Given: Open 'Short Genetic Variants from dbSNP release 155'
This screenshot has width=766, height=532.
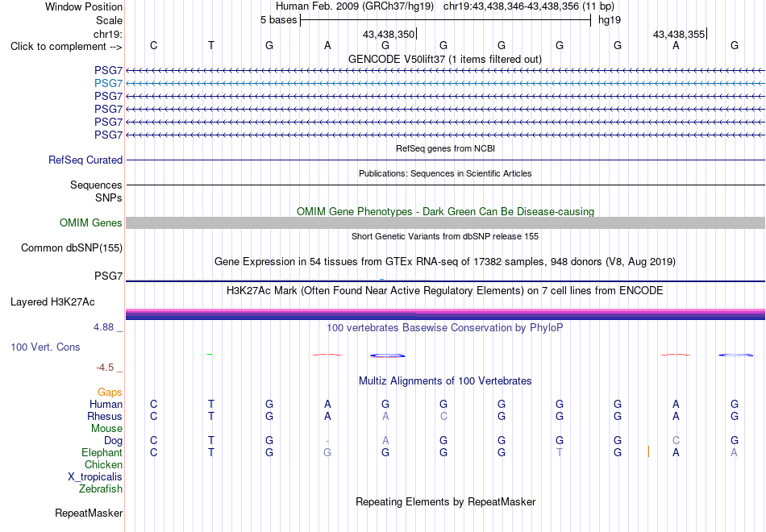Looking at the screenshot, I should pos(445,236).
